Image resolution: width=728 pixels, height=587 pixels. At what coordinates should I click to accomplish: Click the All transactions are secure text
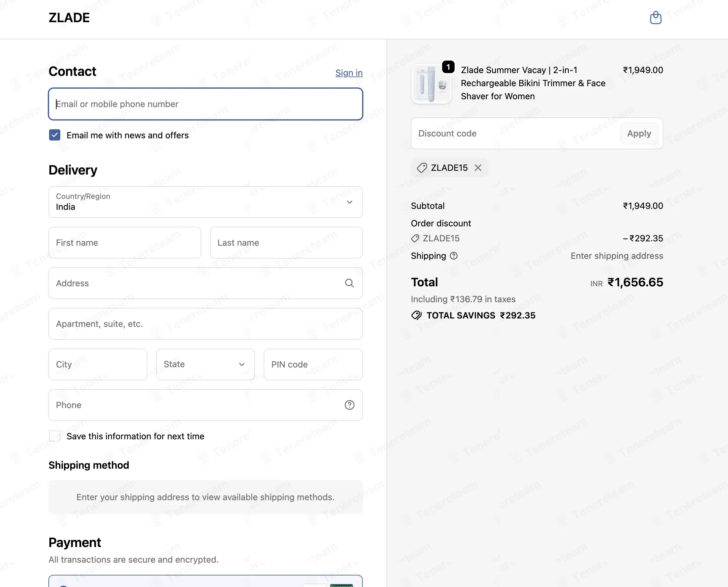133,560
